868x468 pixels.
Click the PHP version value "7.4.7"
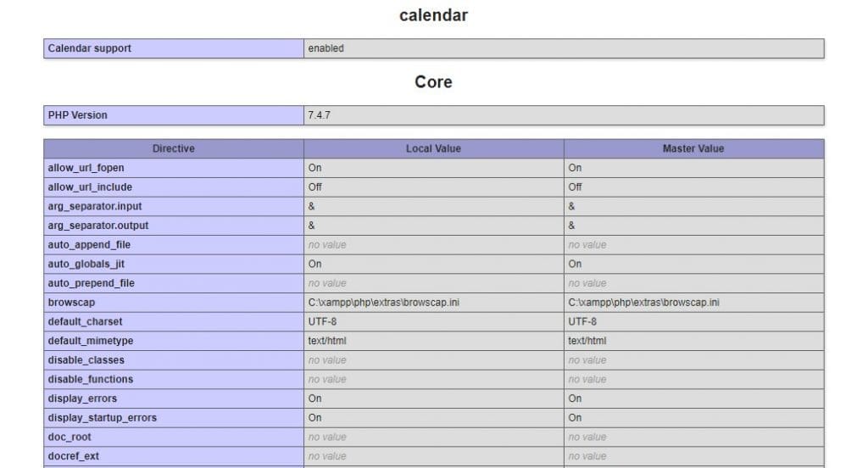click(x=320, y=115)
